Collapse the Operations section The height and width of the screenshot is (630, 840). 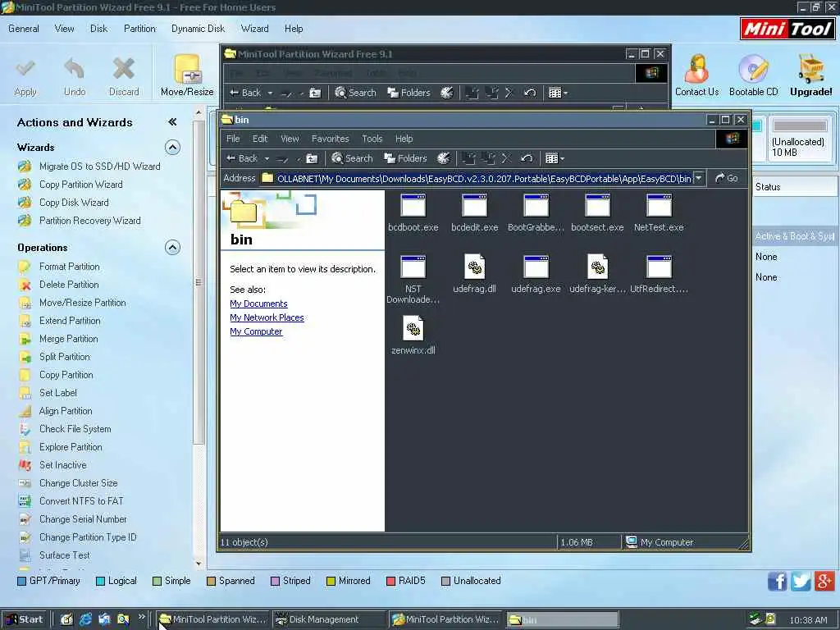[172, 248]
